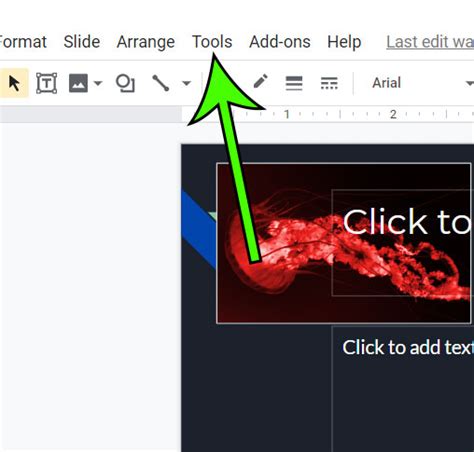The width and height of the screenshot is (474, 452).
Task: Select the Line tool
Action: 161,83
